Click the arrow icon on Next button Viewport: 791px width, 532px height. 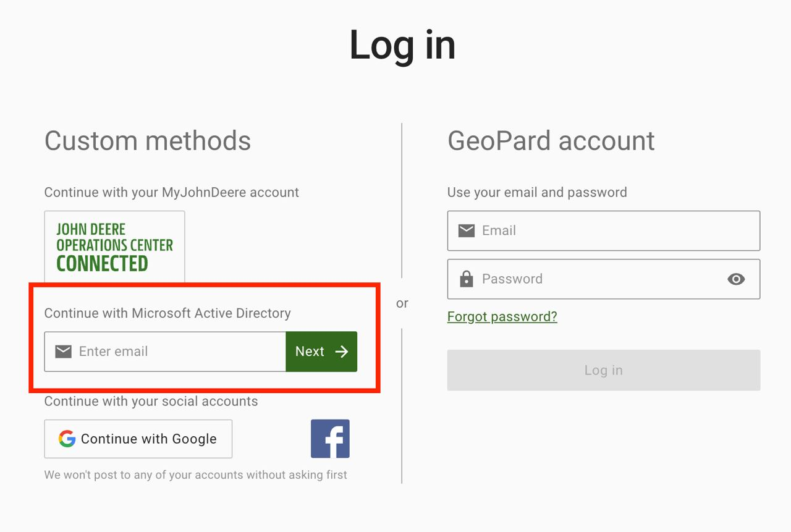[x=342, y=352]
